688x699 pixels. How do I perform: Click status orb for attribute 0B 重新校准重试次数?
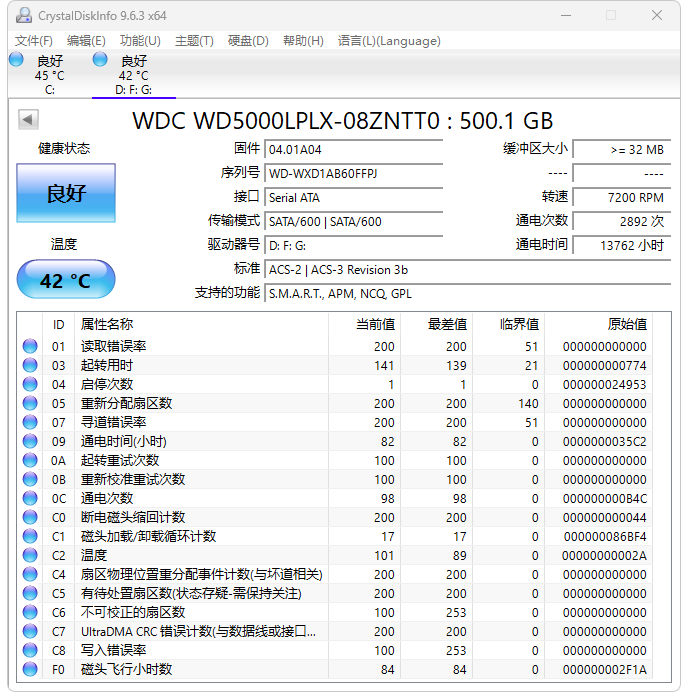(x=30, y=480)
